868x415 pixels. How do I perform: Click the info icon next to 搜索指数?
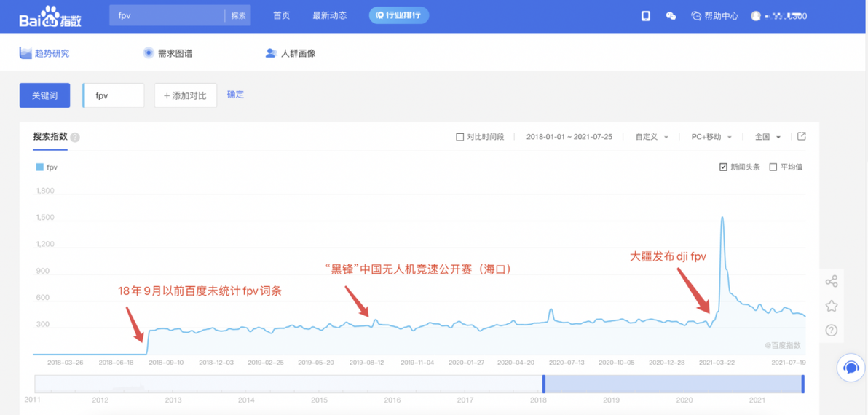(x=75, y=137)
